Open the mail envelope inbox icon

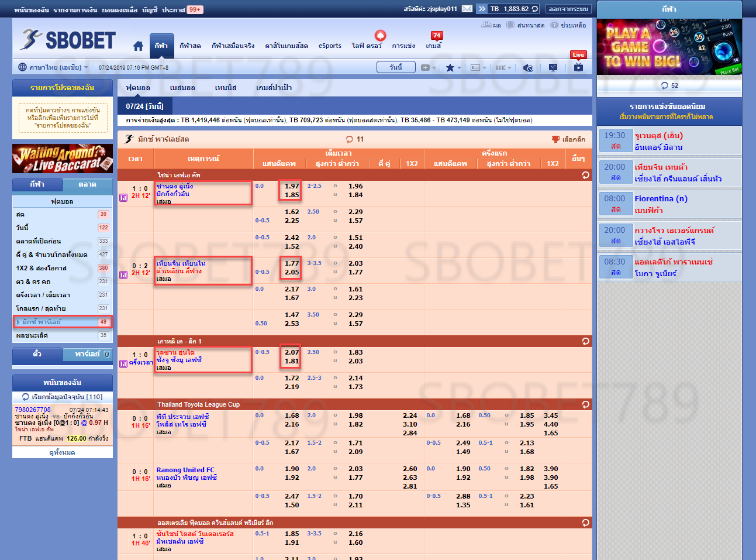coord(467,9)
